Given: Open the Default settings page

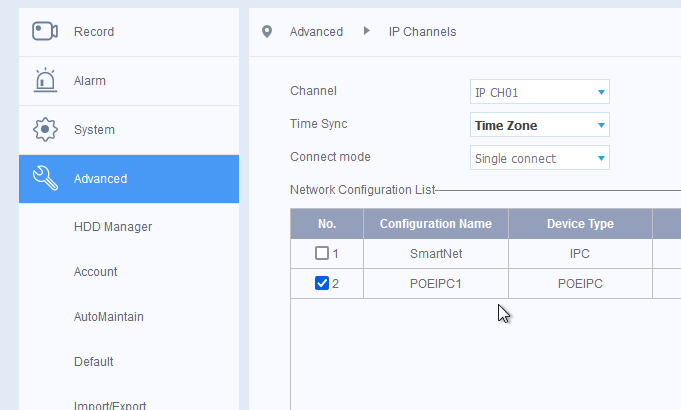Looking at the screenshot, I should pyautogui.click(x=94, y=362).
